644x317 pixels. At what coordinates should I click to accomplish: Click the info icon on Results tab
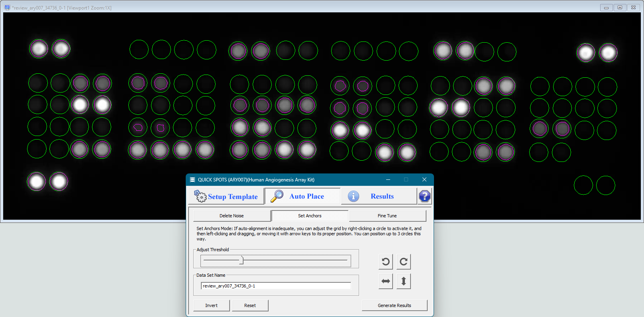[x=353, y=196]
